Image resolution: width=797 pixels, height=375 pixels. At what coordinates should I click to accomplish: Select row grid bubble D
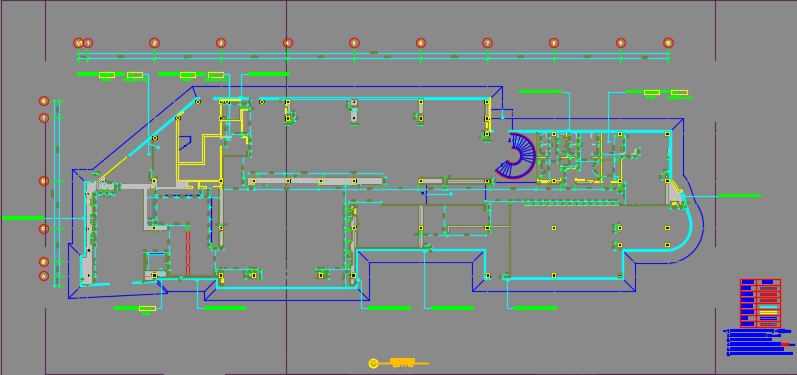click(x=44, y=181)
